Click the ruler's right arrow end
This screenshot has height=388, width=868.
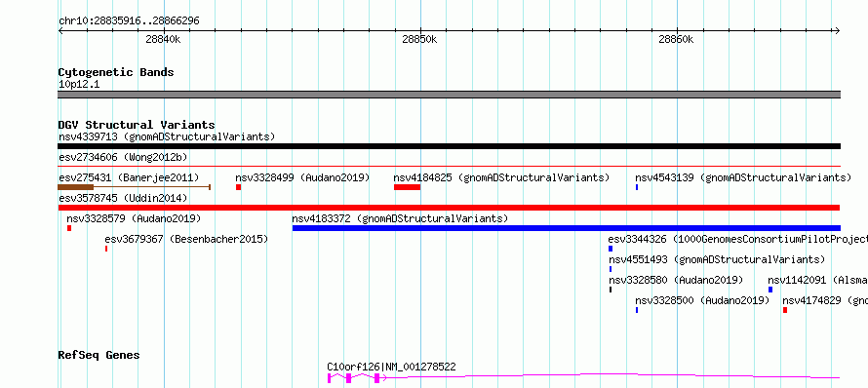(838, 30)
